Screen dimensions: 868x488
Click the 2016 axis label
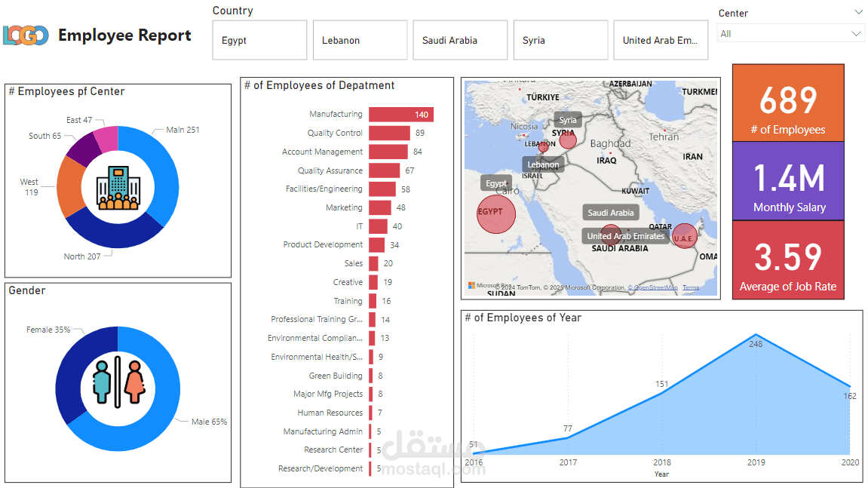tap(474, 462)
